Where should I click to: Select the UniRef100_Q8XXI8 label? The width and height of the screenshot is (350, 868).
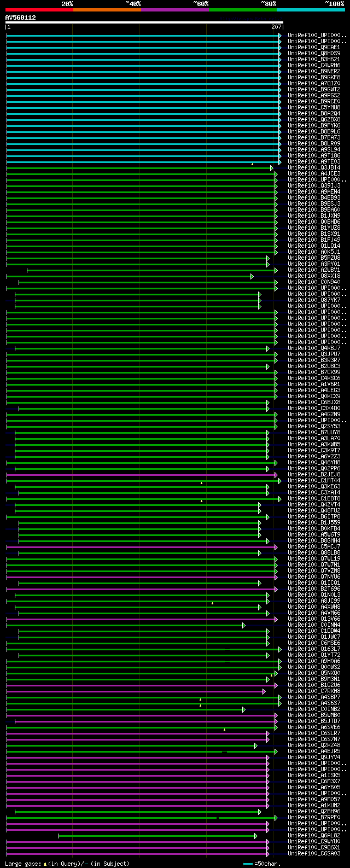coord(314,276)
